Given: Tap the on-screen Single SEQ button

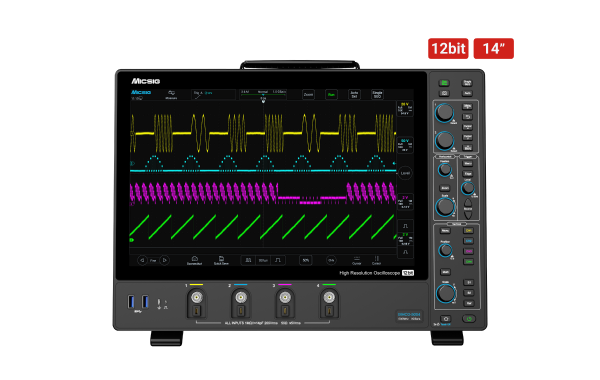Looking at the screenshot, I should tap(377, 95).
